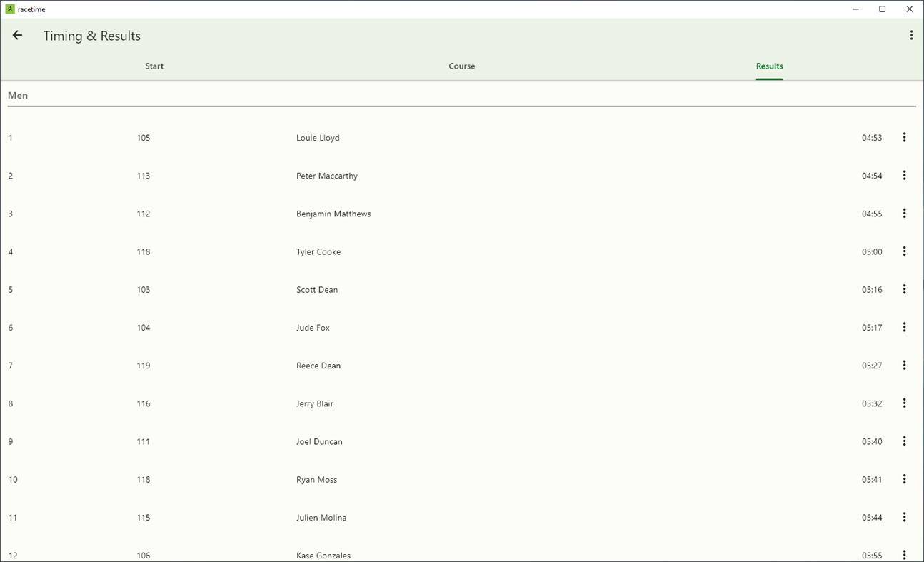Screen dimensions: 924x562
Task: Click the racetime icon in the title bar
Action: (9, 9)
